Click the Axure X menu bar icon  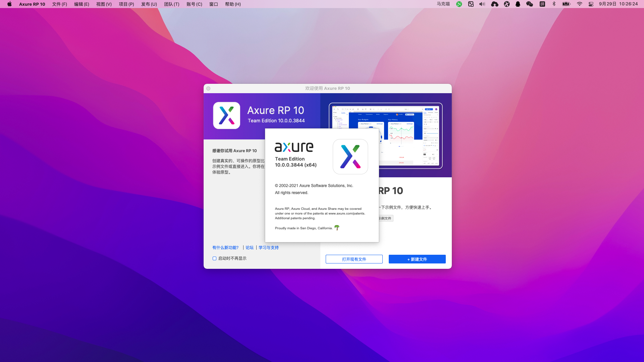(x=507, y=4)
